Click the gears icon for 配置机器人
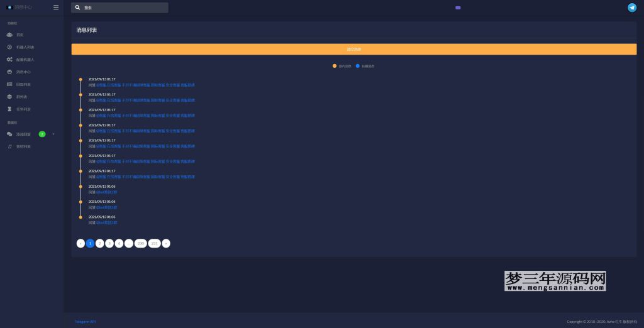This screenshot has width=644, height=328. tap(9, 60)
